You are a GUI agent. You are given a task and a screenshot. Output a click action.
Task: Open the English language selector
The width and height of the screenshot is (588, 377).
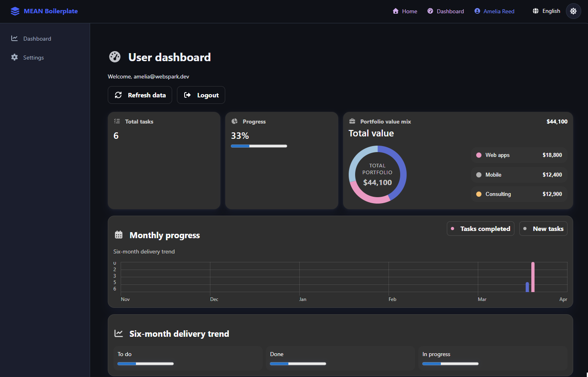[546, 11]
